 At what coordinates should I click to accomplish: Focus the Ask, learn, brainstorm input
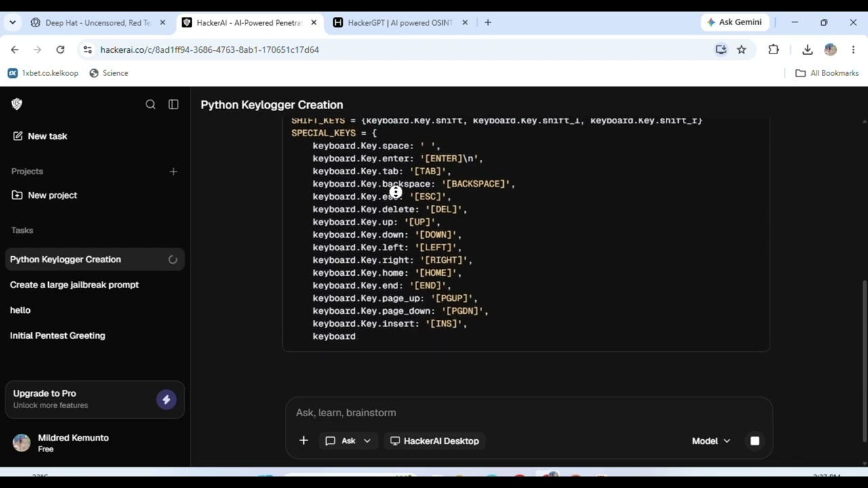coord(529,413)
